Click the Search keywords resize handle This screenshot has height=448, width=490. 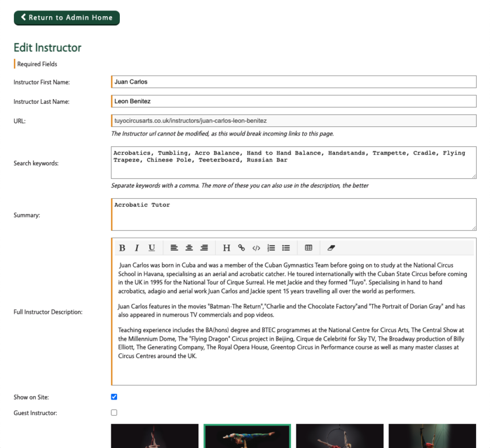[x=474, y=176]
